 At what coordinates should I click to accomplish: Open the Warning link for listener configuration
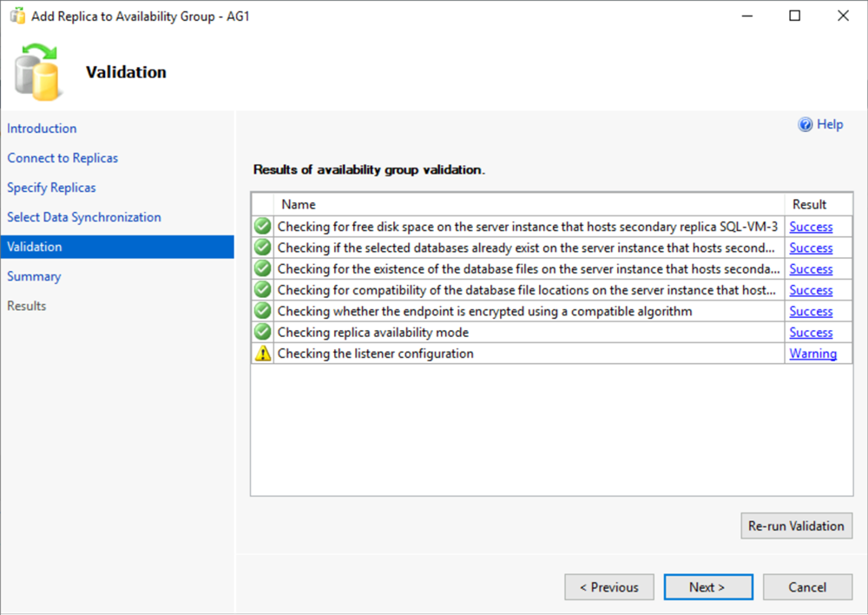[812, 353]
